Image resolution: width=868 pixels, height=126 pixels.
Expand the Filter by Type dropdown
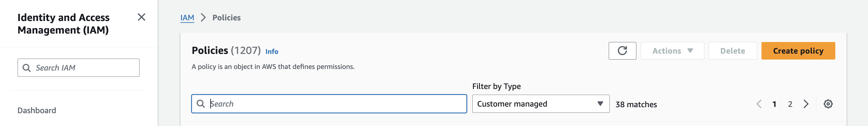coord(541,104)
